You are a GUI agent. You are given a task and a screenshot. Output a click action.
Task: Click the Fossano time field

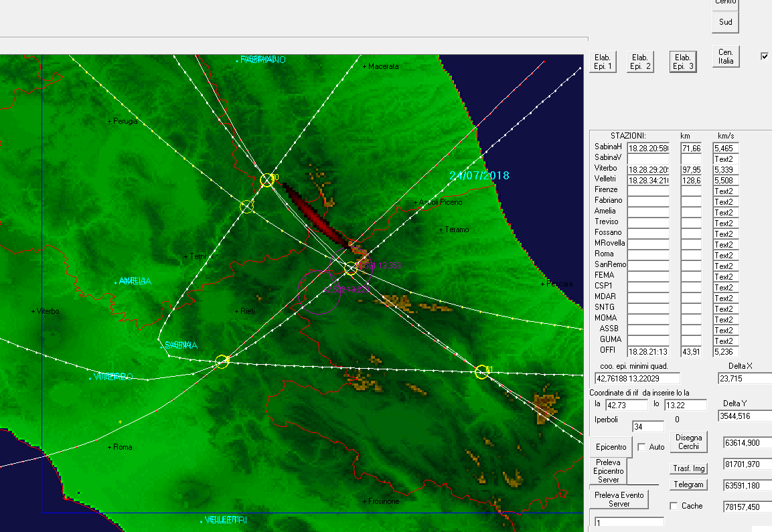pos(648,234)
